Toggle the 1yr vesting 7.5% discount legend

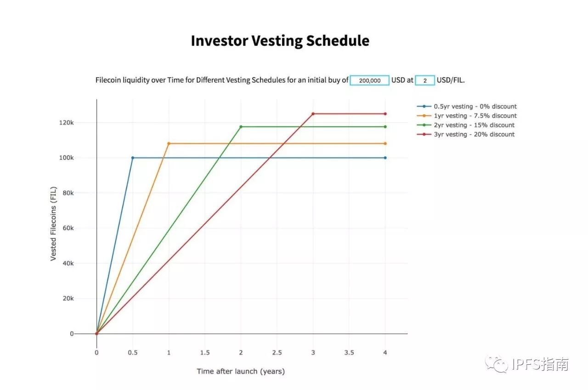(x=467, y=116)
